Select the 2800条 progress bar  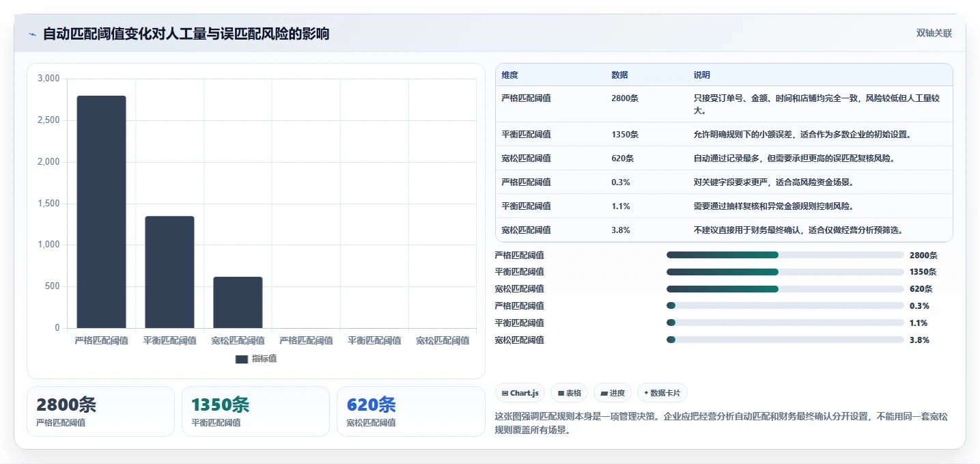click(x=785, y=255)
